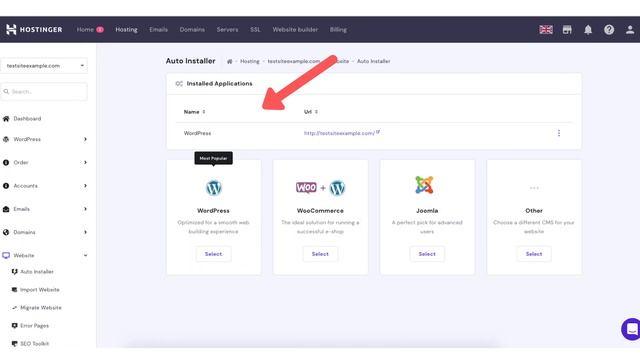
Task: Open the testsiteexample.com domain dropdown
Action: 44,66
